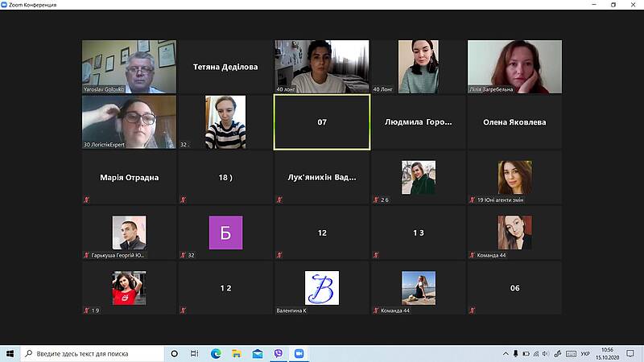Open the Windows Start menu
This screenshot has width=644, height=362.
10,353
